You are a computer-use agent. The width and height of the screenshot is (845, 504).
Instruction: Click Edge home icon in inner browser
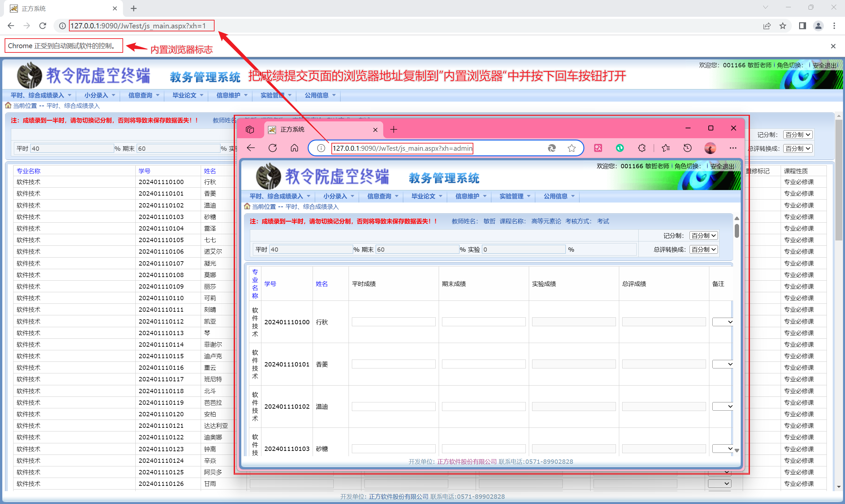click(x=294, y=148)
